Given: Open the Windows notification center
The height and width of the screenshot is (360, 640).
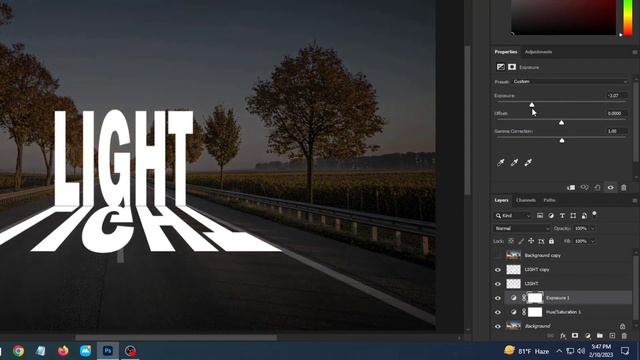Looking at the screenshot, I should coord(625,351).
